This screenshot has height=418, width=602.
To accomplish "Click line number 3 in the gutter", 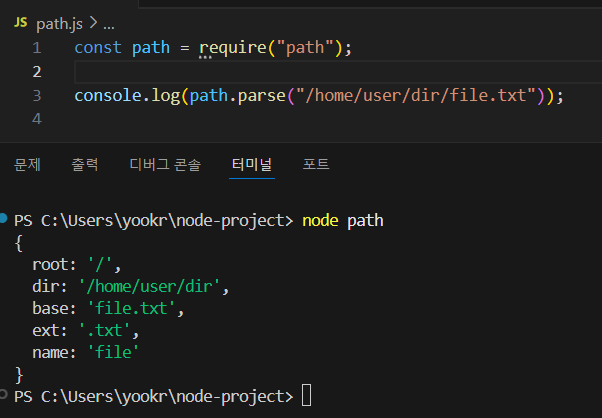I will coord(37,96).
